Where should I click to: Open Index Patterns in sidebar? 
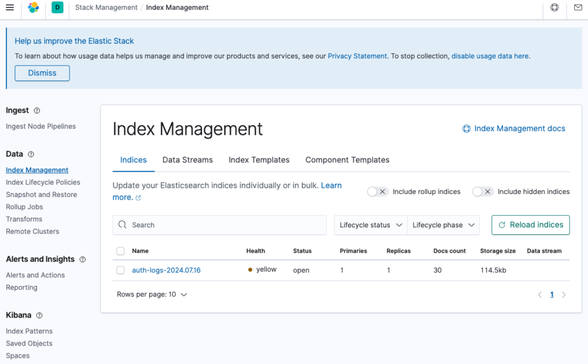29,331
